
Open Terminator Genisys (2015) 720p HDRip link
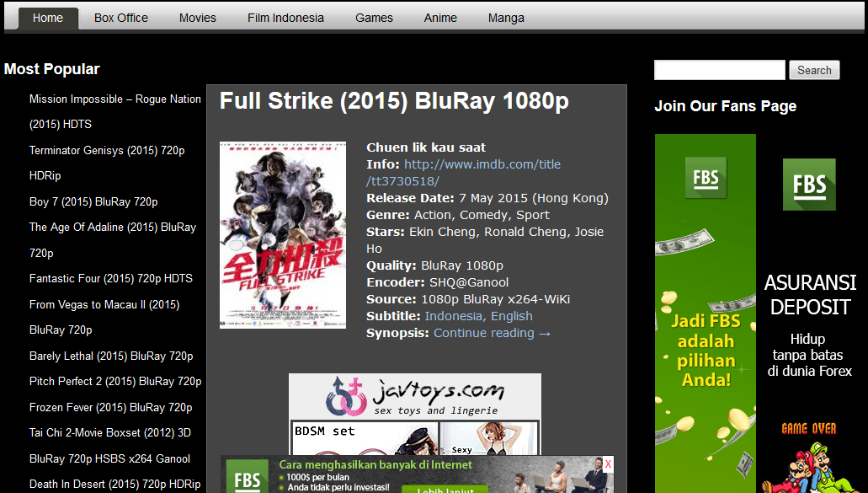[107, 163]
